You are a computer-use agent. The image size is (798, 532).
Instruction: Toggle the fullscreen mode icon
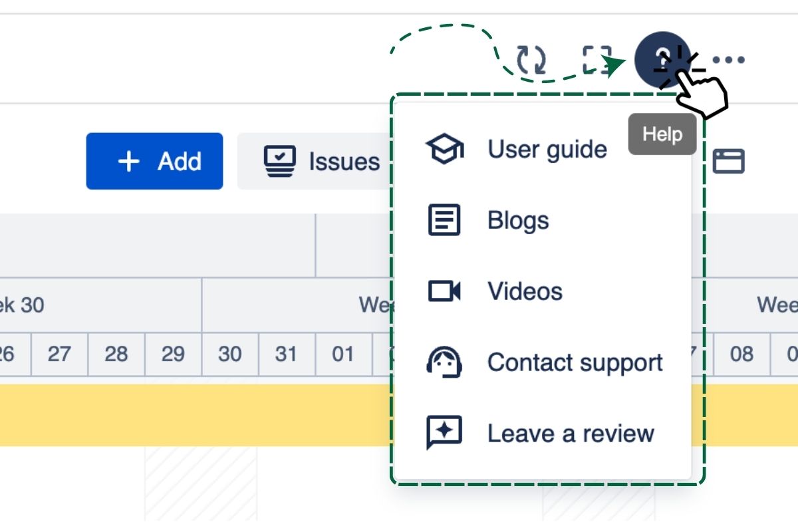click(x=597, y=60)
